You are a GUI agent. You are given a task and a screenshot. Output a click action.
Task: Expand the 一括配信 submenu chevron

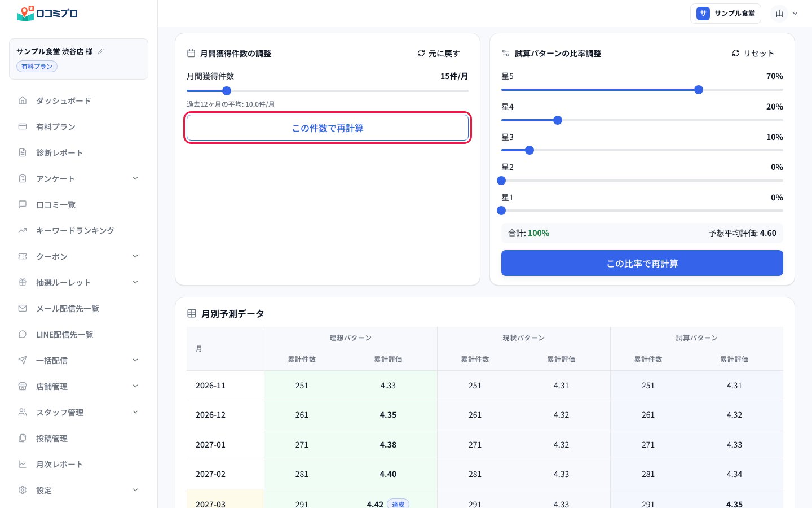point(135,360)
